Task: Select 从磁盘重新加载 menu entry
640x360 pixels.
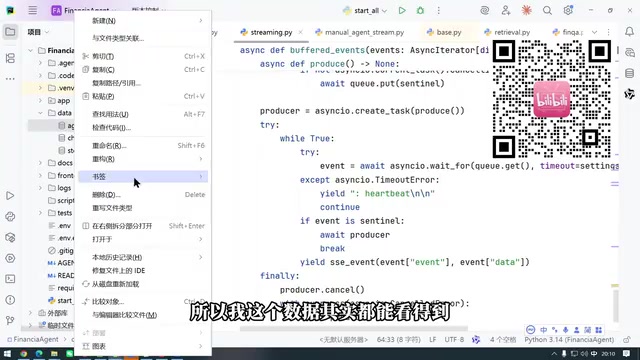Action: (x=143, y=284)
